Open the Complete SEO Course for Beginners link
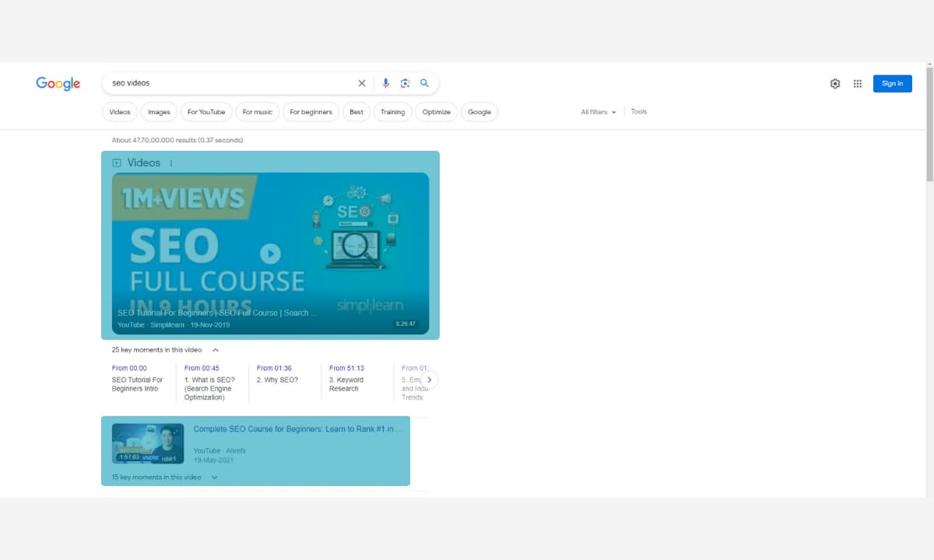Viewport: 934px width, 560px height. click(298, 429)
